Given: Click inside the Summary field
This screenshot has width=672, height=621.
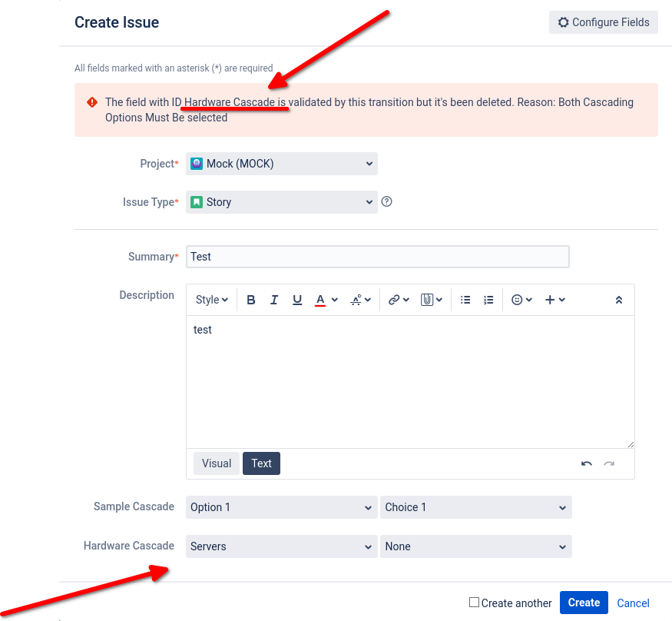Looking at the screenshot, I should pos(376,256).
